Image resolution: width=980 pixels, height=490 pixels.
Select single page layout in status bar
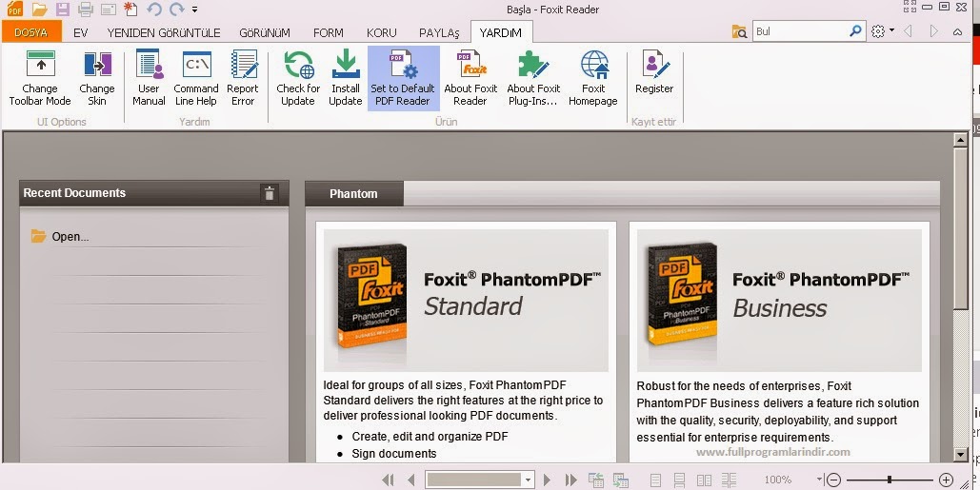pos(655,480)
